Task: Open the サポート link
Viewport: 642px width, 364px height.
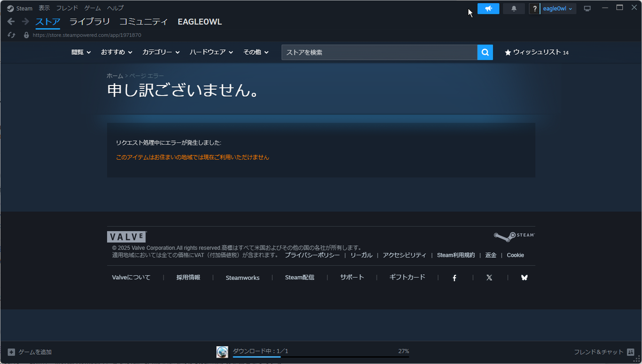Action: point(352,277)
